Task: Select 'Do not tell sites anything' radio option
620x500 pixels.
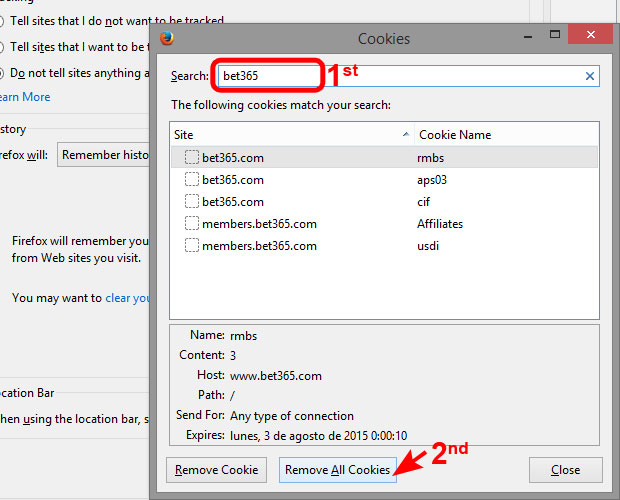Action: pos(1,73)
